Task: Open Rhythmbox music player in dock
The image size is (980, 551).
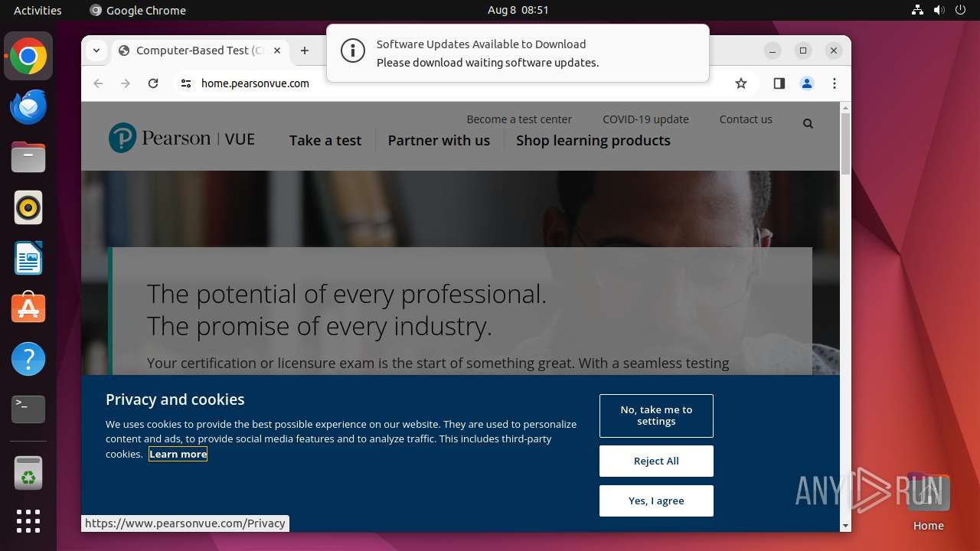Action: click(28, 207)
